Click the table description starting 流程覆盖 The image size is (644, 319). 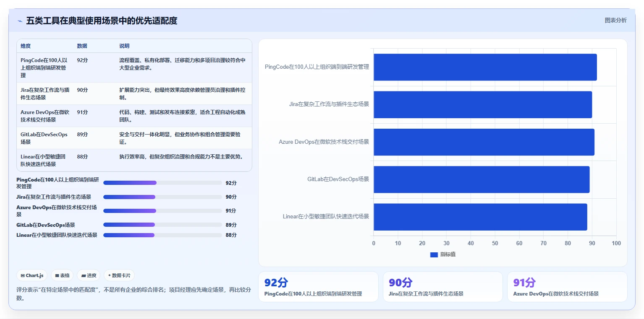point(183,64)
